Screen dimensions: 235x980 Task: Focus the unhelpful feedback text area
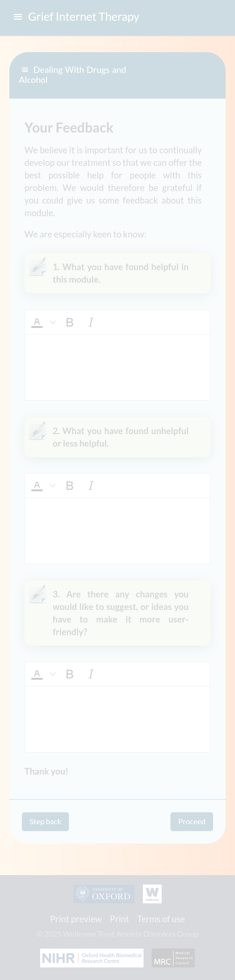pos(117,530)
